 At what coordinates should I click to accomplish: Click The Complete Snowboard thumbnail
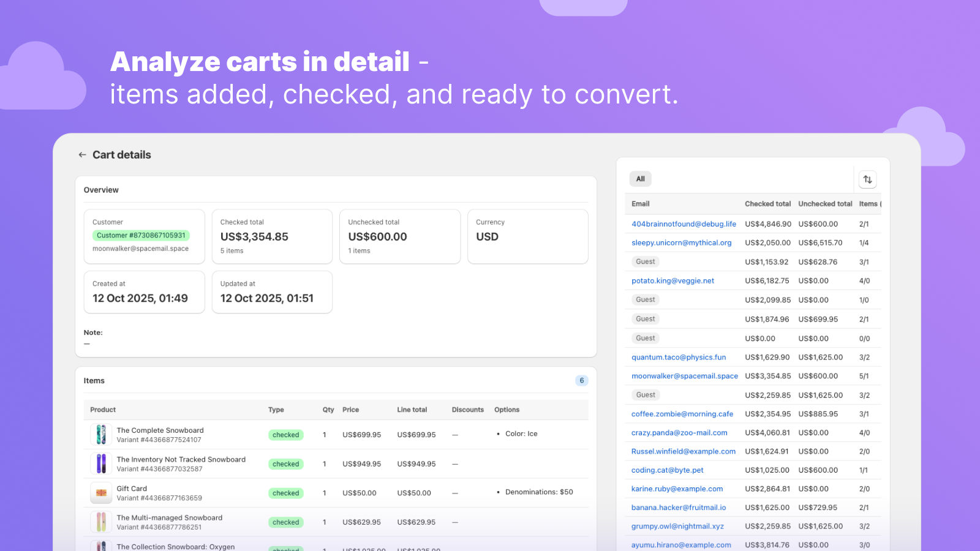tap(101, 434)
